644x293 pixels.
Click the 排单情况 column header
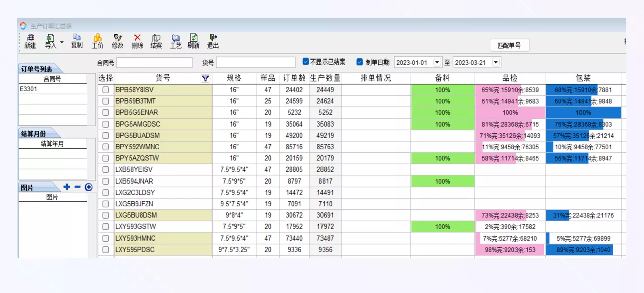pos(376,78)
